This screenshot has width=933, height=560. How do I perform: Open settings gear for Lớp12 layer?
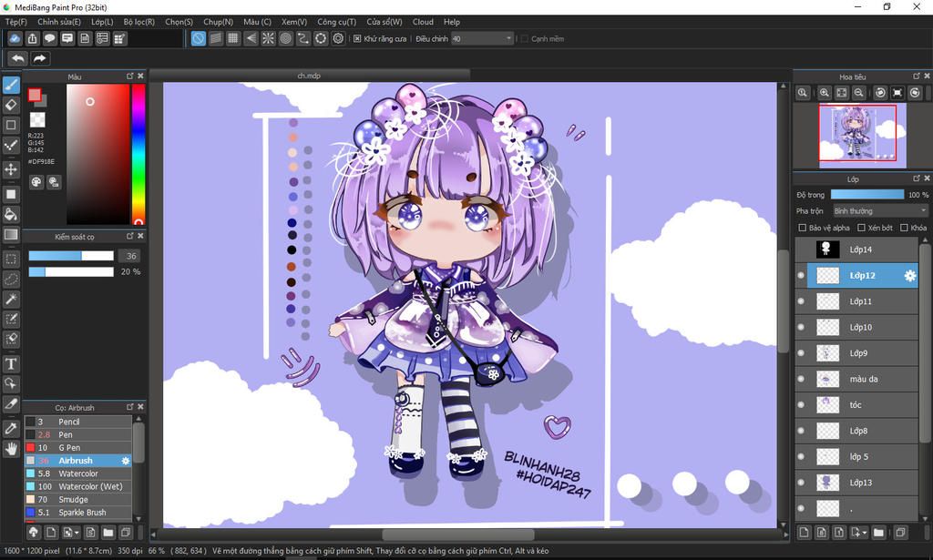[x=910, y=276]
